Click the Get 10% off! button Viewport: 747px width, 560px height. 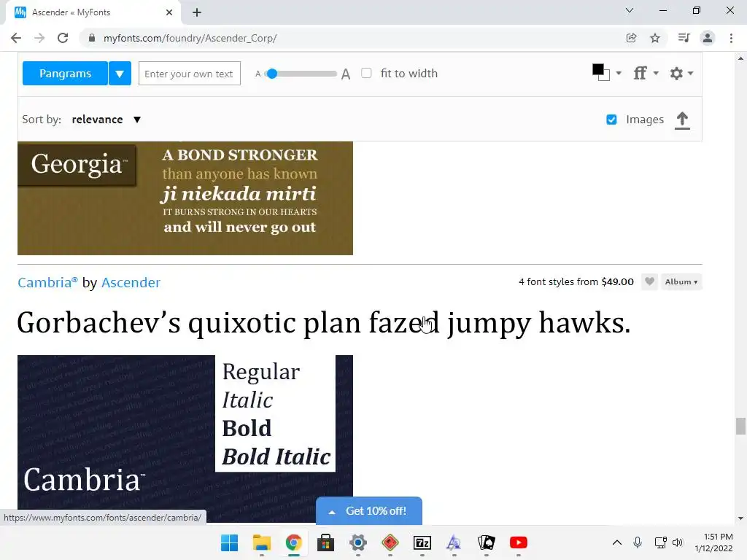pyautogui.click(x=368, y=511)
